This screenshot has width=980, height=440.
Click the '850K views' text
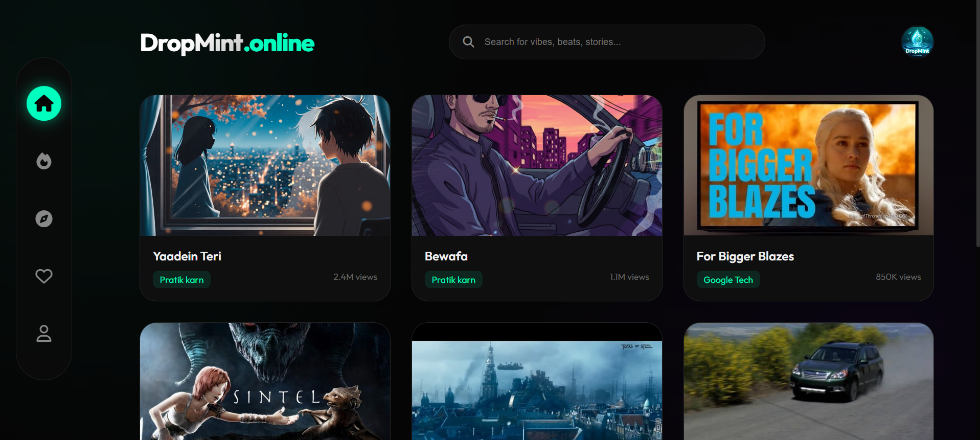(898, 277)
